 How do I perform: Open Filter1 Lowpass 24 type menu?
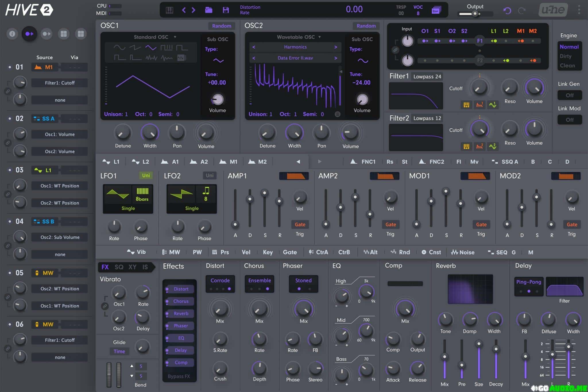[427, 76]
